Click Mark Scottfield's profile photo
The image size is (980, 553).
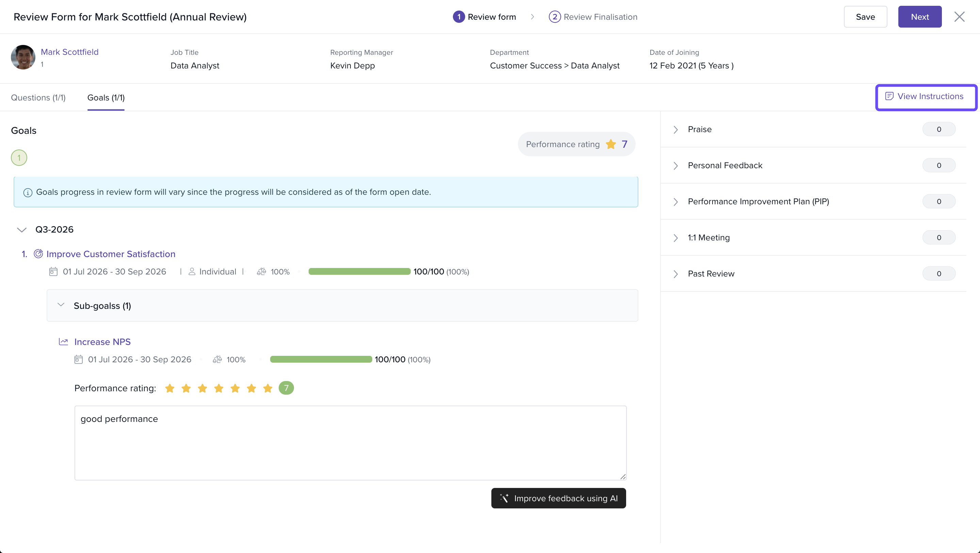pos(23,58)
